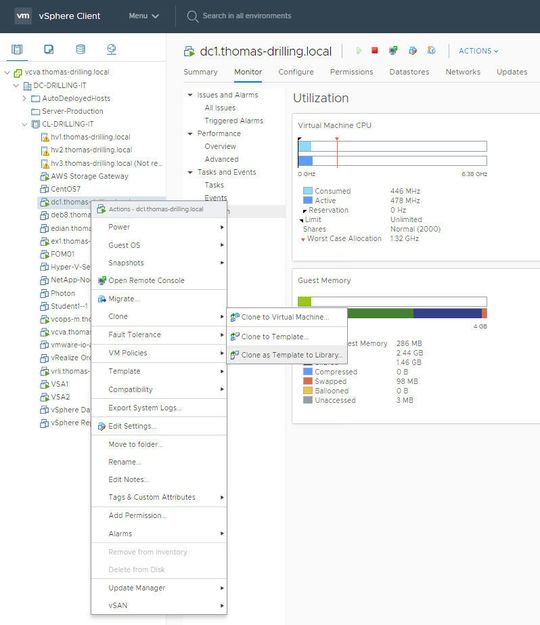Click the Clone as Template to Library icon

pos(235,355)
